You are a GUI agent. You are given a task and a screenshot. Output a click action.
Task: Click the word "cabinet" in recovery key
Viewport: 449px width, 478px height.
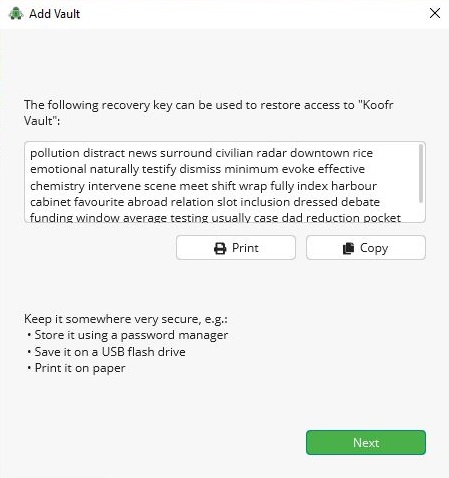[50, 202]
